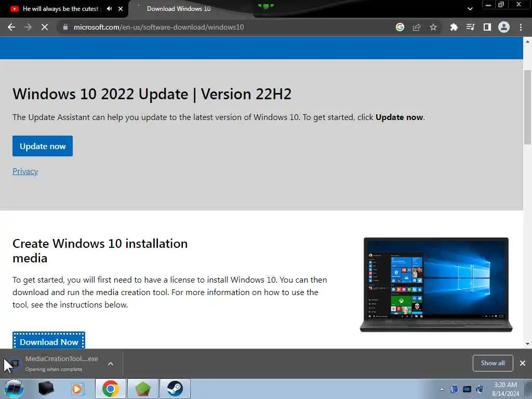532x399 pixels.
Task: Open the Minecraft taskbar icon
Action: tap(143, 389)
